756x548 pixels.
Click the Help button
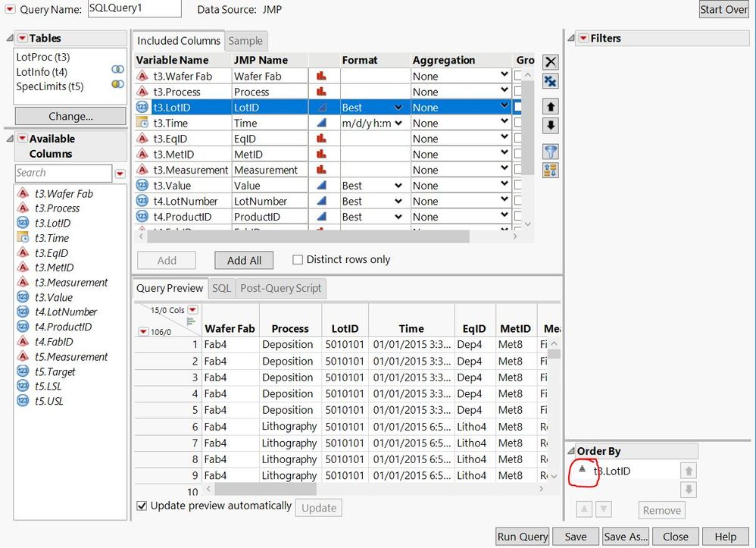[x=725, y=537]
